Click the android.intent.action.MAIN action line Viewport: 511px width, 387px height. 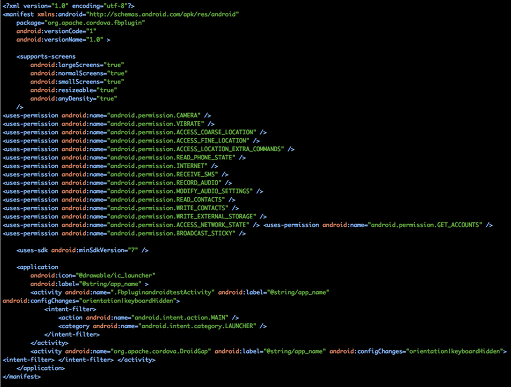coord(149,318)
